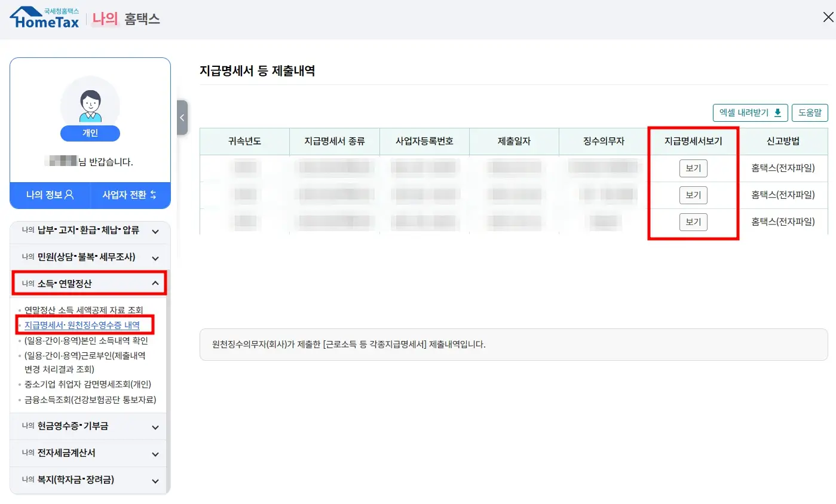Expand 나의 현금영수증·기부금 section
Viewport: 836px width, 504px height.
coord(88,426)
